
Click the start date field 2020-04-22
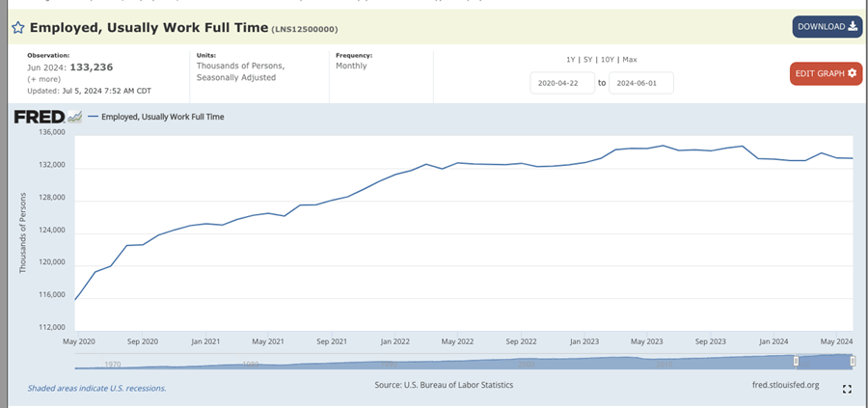562,84
